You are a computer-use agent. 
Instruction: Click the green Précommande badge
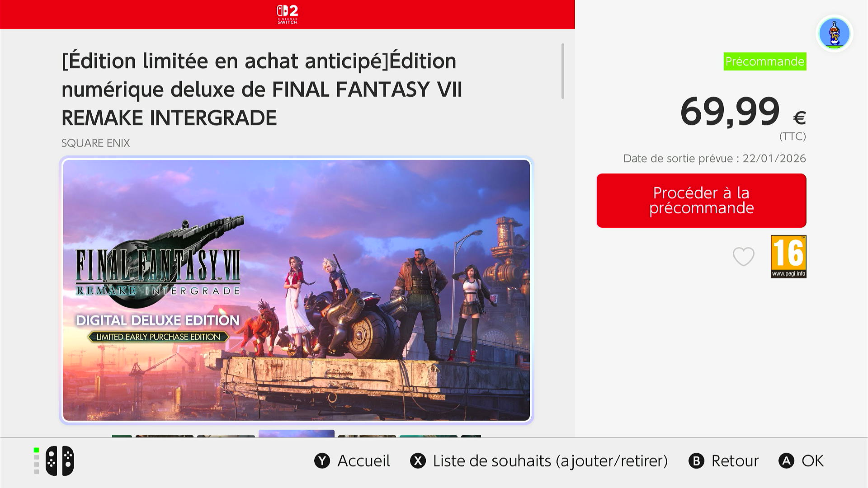[765, 61]
